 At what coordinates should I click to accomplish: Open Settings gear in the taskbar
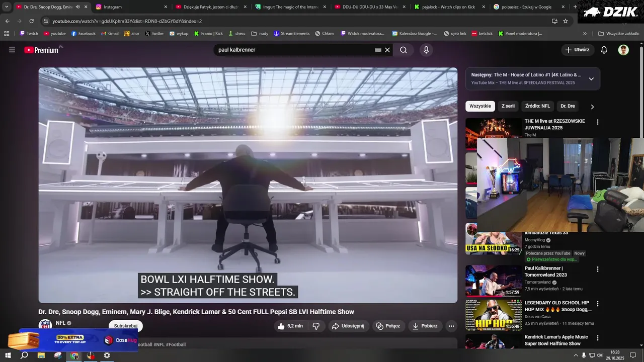(x=107, y=355)
